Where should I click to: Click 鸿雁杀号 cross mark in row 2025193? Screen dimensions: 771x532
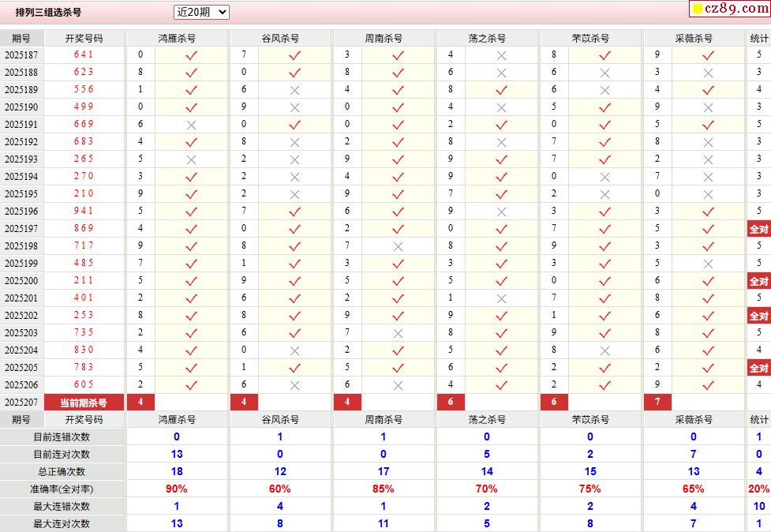coord(191,159)
